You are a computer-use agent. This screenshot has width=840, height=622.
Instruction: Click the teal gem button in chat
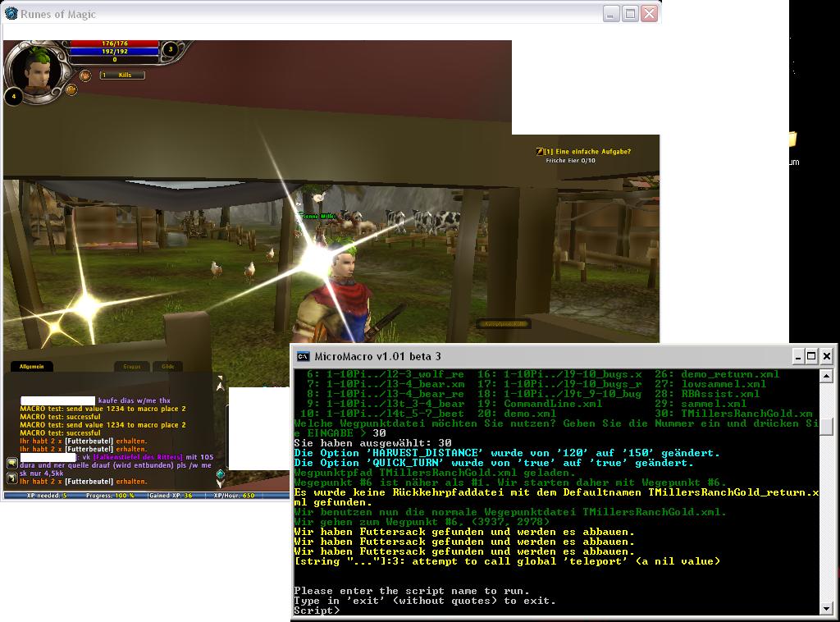[220, 473]
